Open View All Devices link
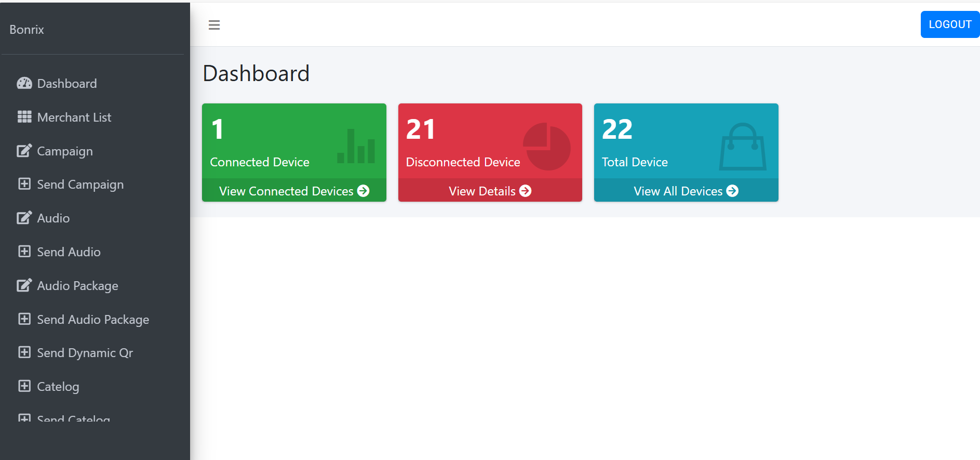Image resolution: width=980 pixels, height=460 pixels. (686, 191)
